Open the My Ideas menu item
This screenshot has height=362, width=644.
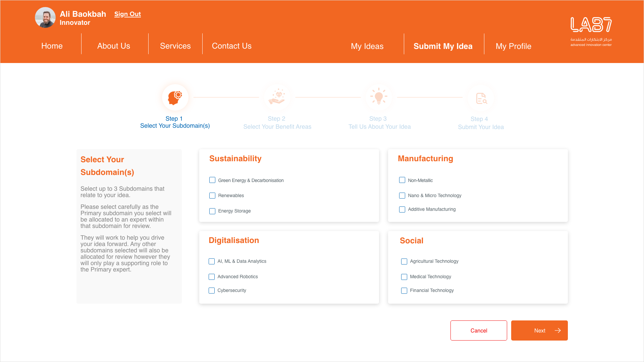[x=367, y=46]
